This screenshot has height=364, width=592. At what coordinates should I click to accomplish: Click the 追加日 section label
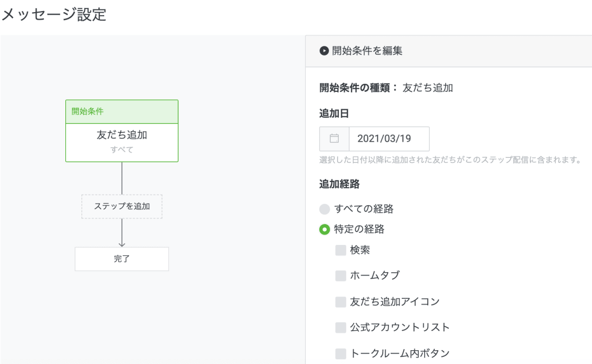tap(334, 113)
